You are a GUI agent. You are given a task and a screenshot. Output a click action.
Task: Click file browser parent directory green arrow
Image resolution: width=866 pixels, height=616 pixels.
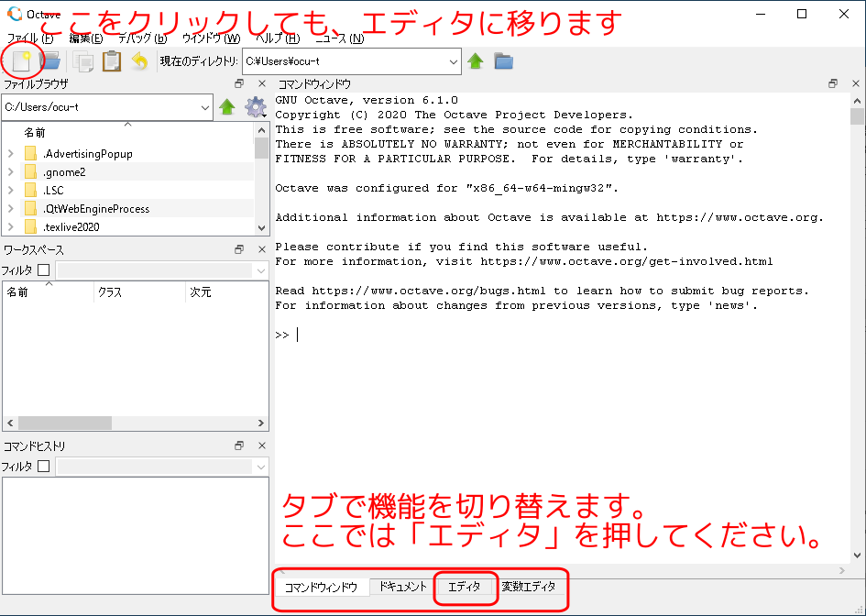tap(227, 107)
